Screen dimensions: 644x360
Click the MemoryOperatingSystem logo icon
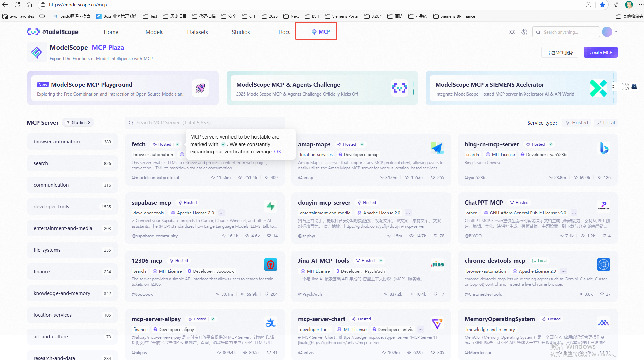pyautogui.click(x=604, y=323)
